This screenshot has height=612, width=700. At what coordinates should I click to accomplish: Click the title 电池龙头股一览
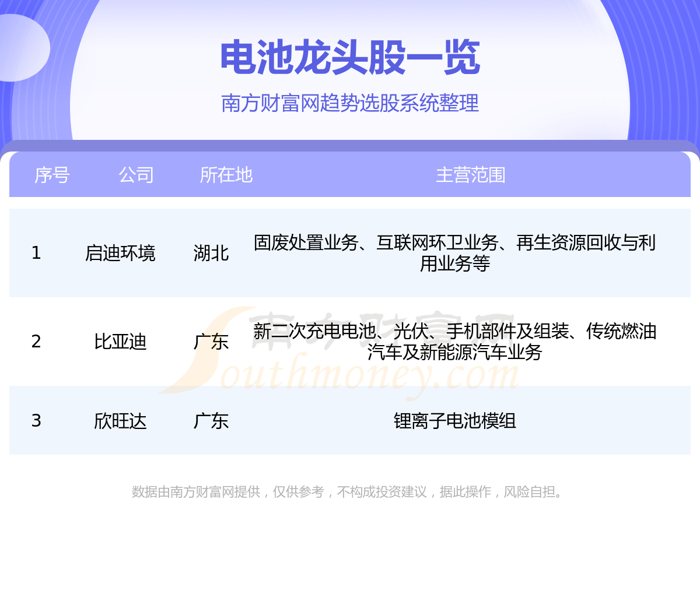tap(350, 58)
